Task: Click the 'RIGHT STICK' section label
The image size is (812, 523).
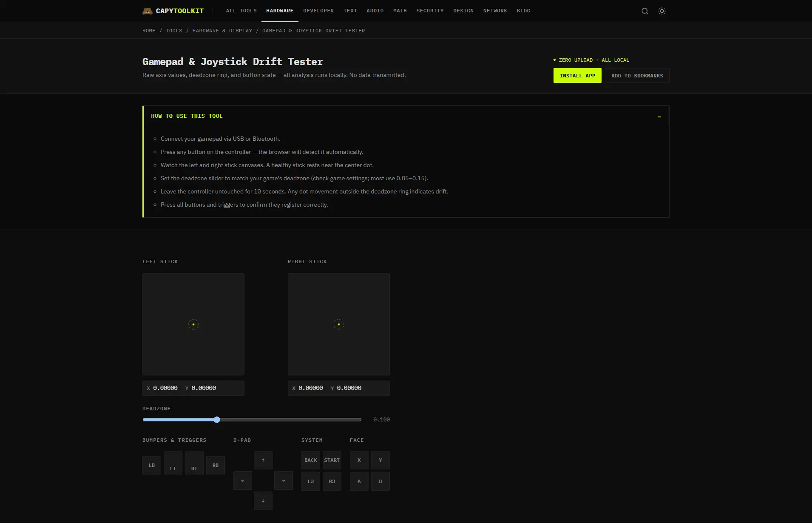Action: (307, 261)
